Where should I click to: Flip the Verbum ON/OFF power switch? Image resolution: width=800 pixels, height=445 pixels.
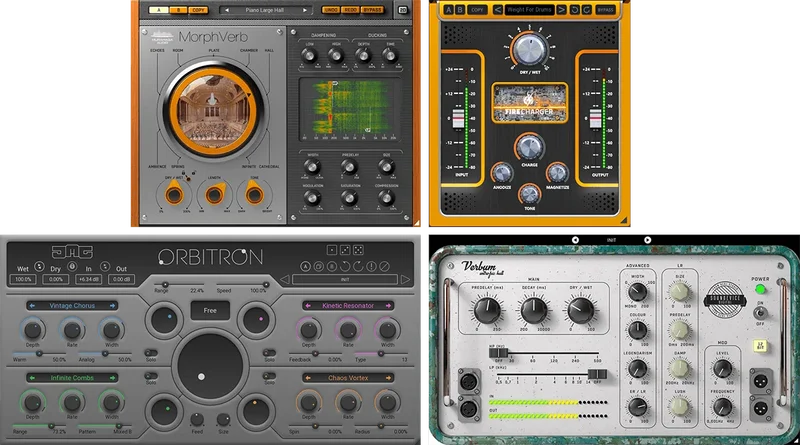coord(760,312)
